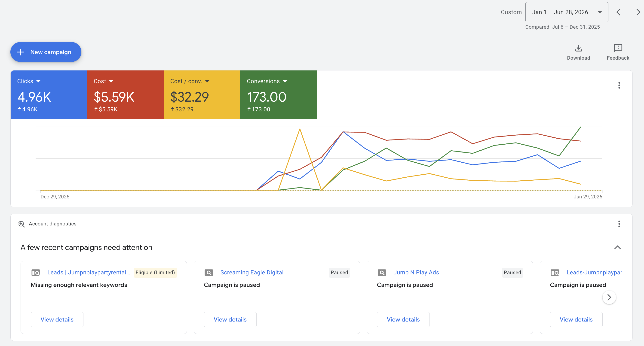Select the yellow Cost / conv. value $32.29
This screenshot has width=644, height=346.
coord(190,97)
